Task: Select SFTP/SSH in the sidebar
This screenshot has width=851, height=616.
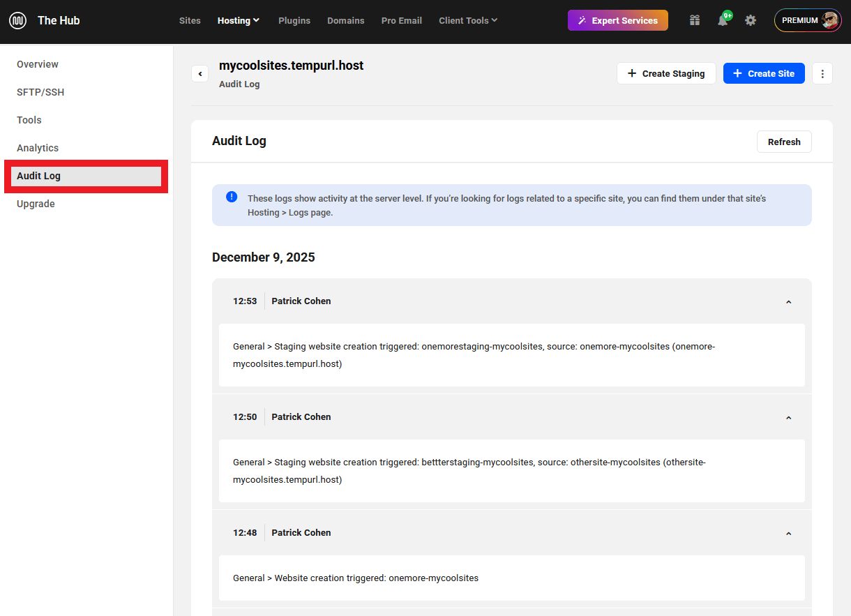Action: (40, 92)
